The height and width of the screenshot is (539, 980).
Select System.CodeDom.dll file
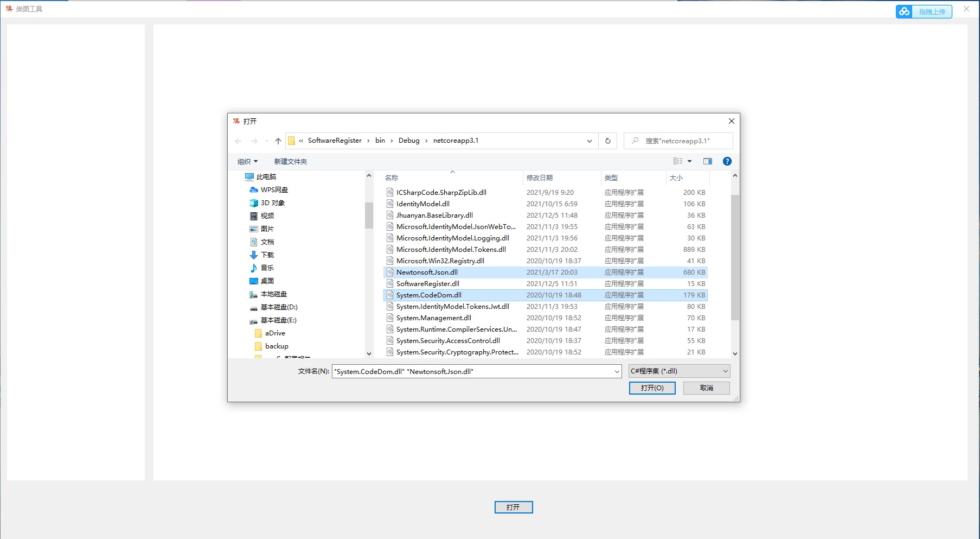pos(546,295)
